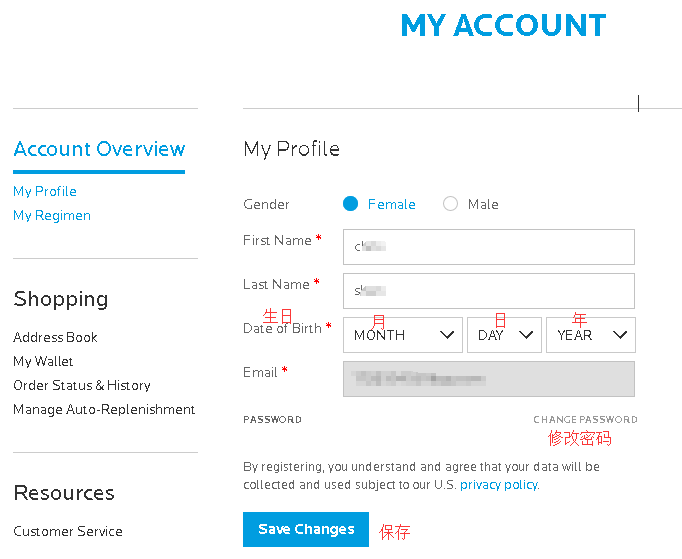Click the Date of Birth label
Screen dimensions: 682x559
(282, 328)
